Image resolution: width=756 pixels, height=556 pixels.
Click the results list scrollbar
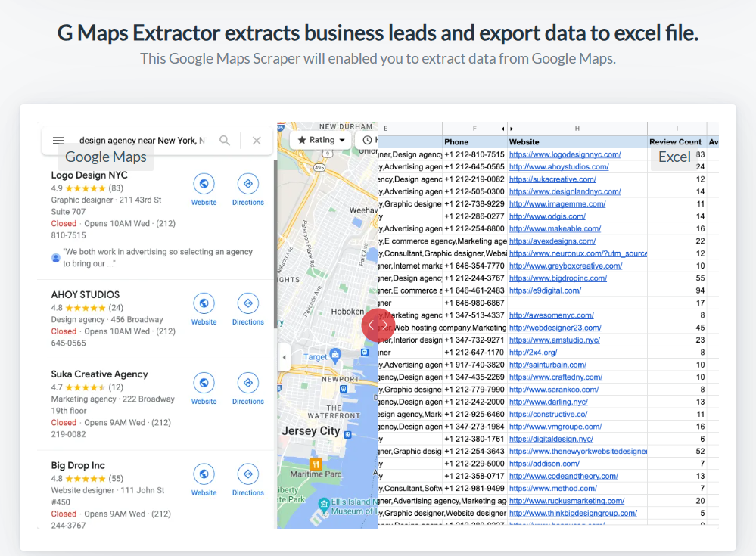pyautogui.click(x=275, y=244)
